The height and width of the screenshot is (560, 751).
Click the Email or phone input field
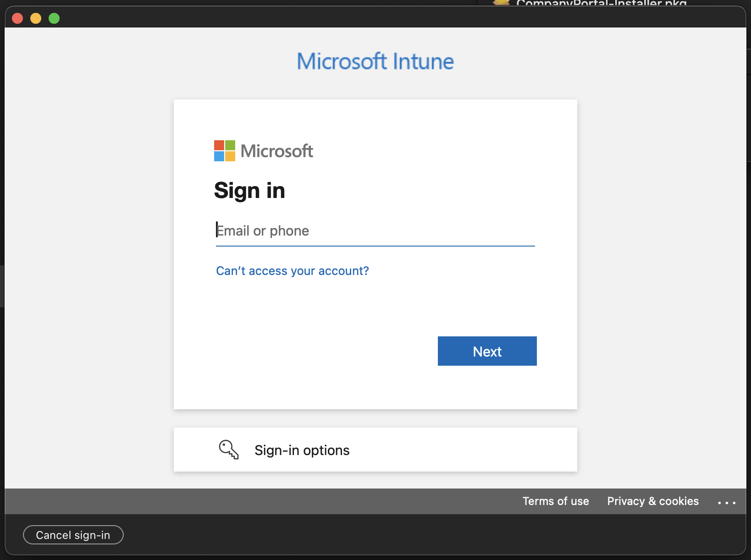375,231
